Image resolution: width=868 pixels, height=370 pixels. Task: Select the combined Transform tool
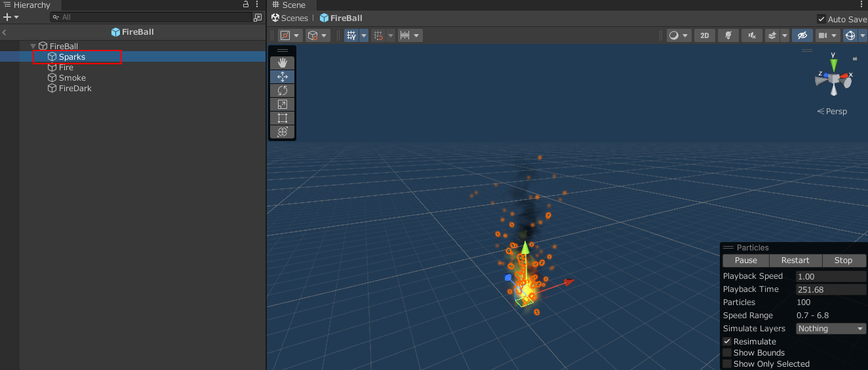(x=283, y=132)
